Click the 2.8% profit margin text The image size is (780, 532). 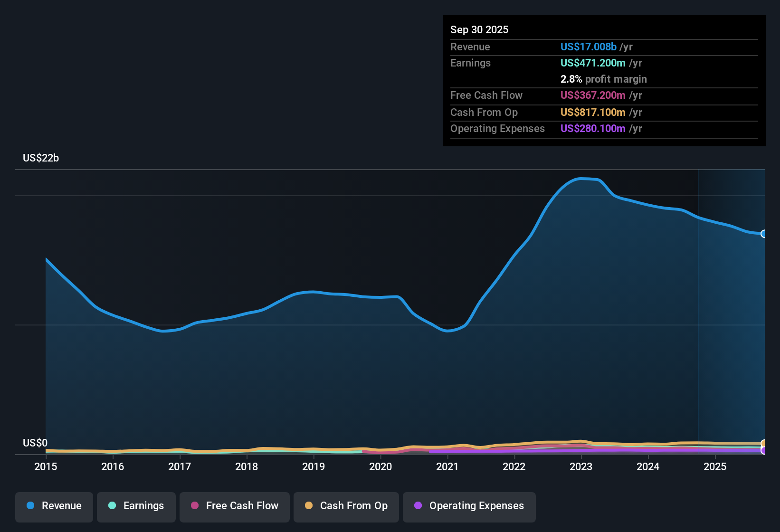(603, 79)
